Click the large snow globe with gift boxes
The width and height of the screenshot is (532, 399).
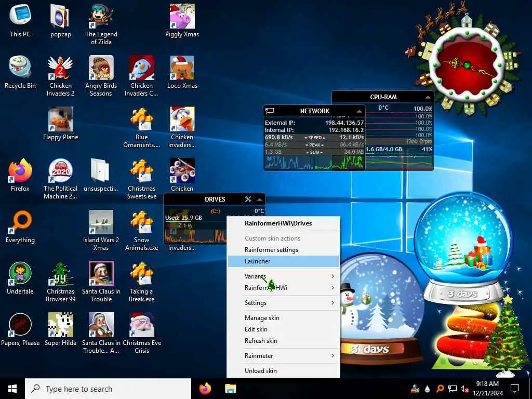tap(463, 248)
